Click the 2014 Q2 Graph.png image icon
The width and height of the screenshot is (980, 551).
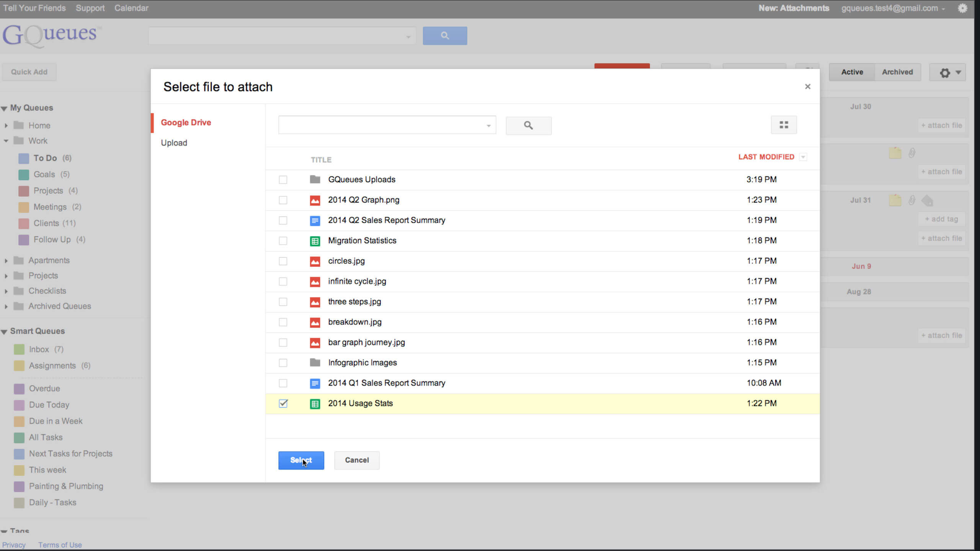[x=315, y=200]
